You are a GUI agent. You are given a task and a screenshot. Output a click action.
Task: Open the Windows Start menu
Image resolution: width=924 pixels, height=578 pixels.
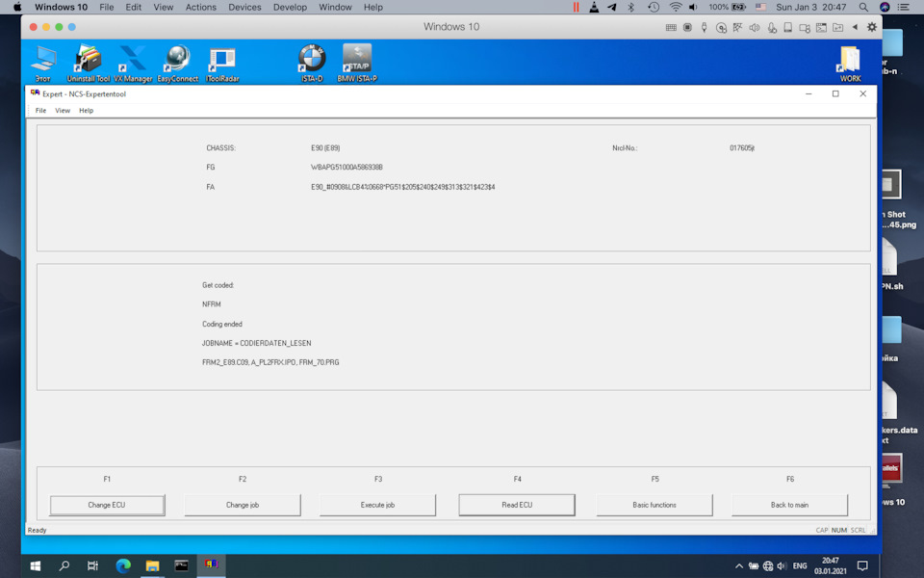[x=36, y=565]
